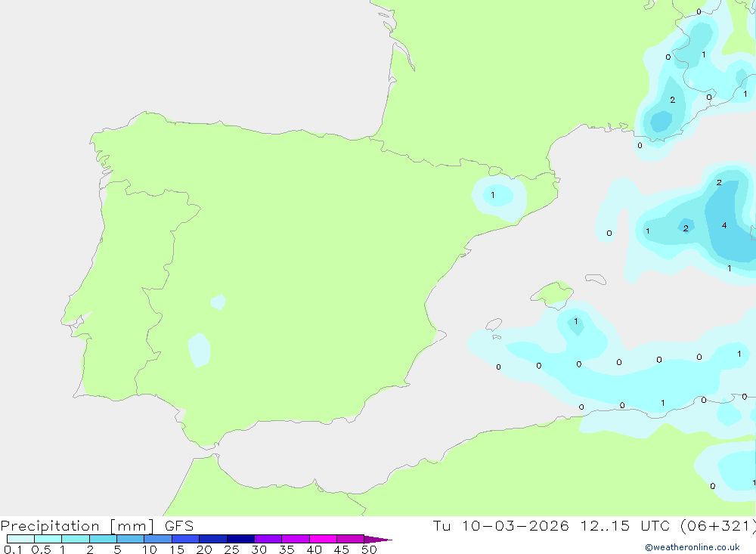The height and width of the screenshot is (554, 756).
Task: Click the legend tick label '0.1'
Action: coord(13,549)
